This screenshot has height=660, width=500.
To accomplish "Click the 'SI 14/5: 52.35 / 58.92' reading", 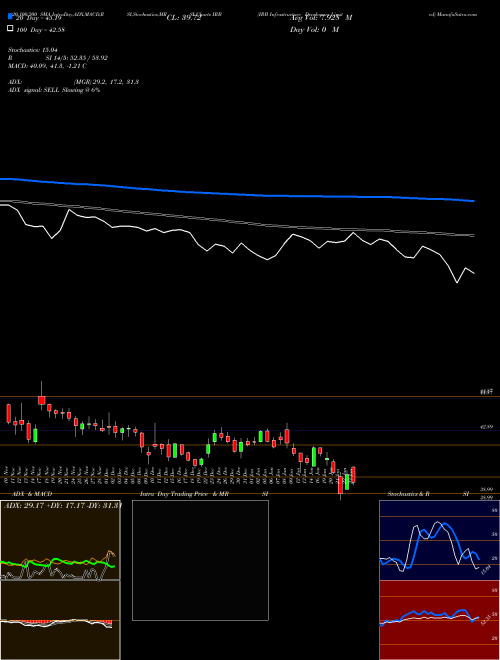I will 77,58.
